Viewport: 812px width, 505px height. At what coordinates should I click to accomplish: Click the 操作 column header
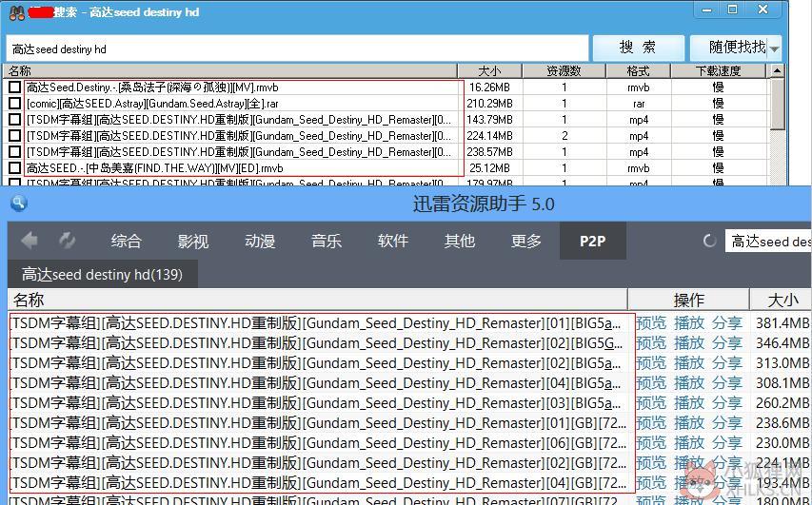[689, 300]
